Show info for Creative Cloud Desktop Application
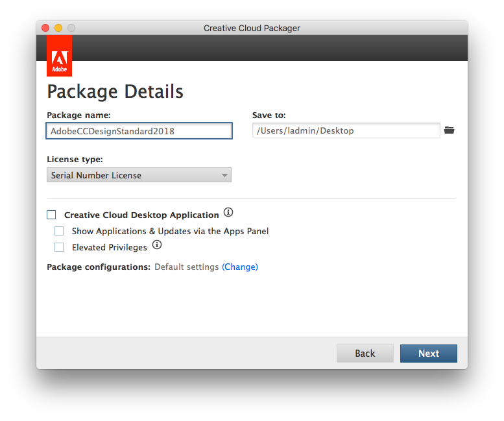This screenshot has width=504, height=421. click(x=228, y=212)
